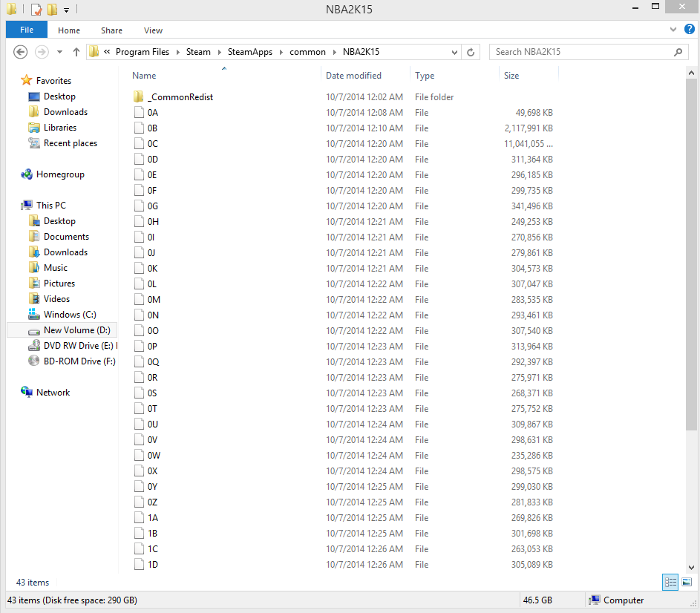This screenshot has height=613, width=700.
Task: Select the file named 0W
Action: (154, 456)
